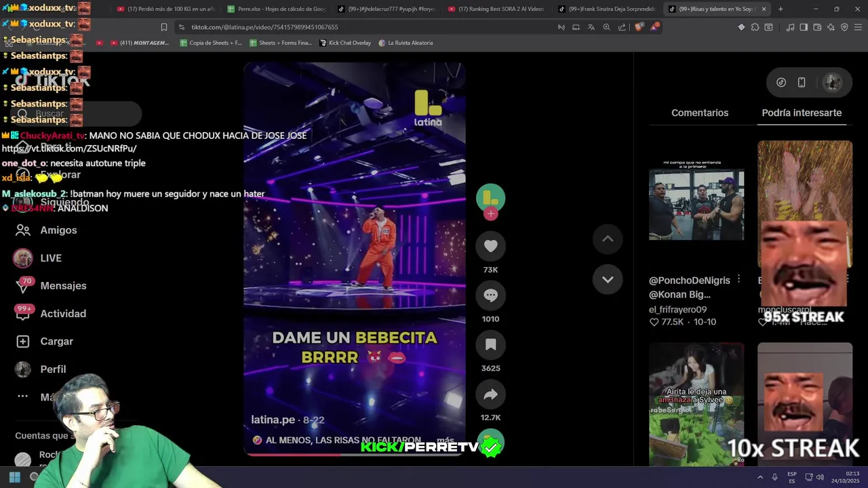Click TikTok coin icon in top right

[781, 82]
